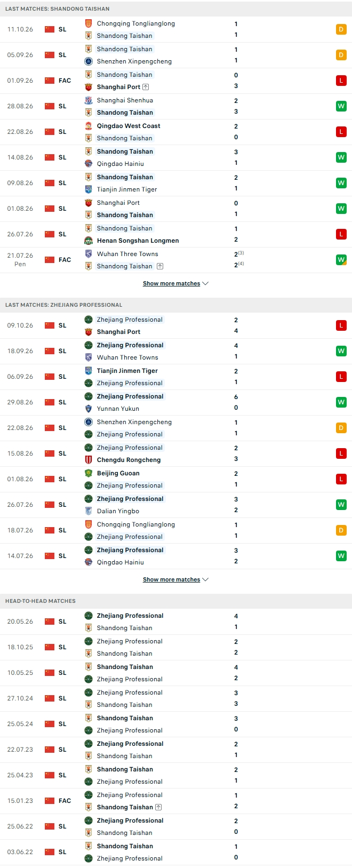Click the Beijing Guoan crest in the 01.08.26 match
352x868 pixels.
pos(89,473)
